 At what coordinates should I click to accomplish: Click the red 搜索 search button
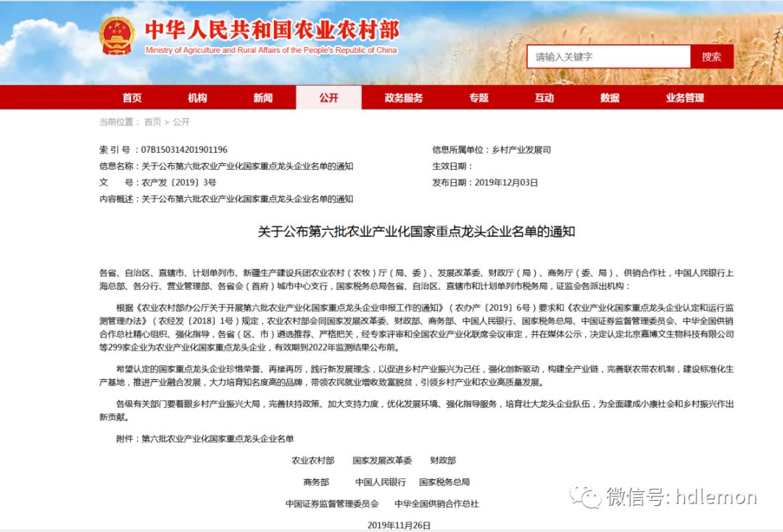pyautogui.click(x=712, y=57)
